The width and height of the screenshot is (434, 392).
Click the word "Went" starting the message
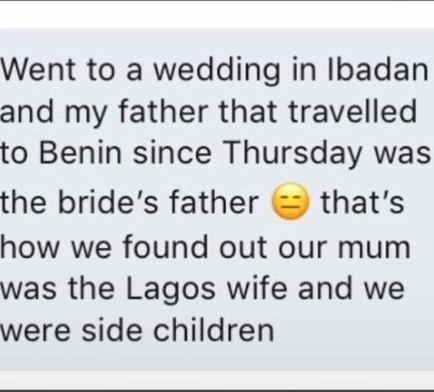point(39,70)
